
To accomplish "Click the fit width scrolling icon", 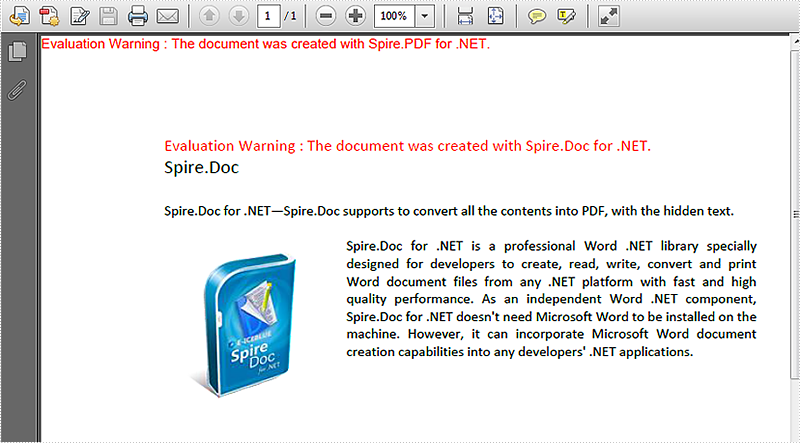I will (x=465, y=16).
